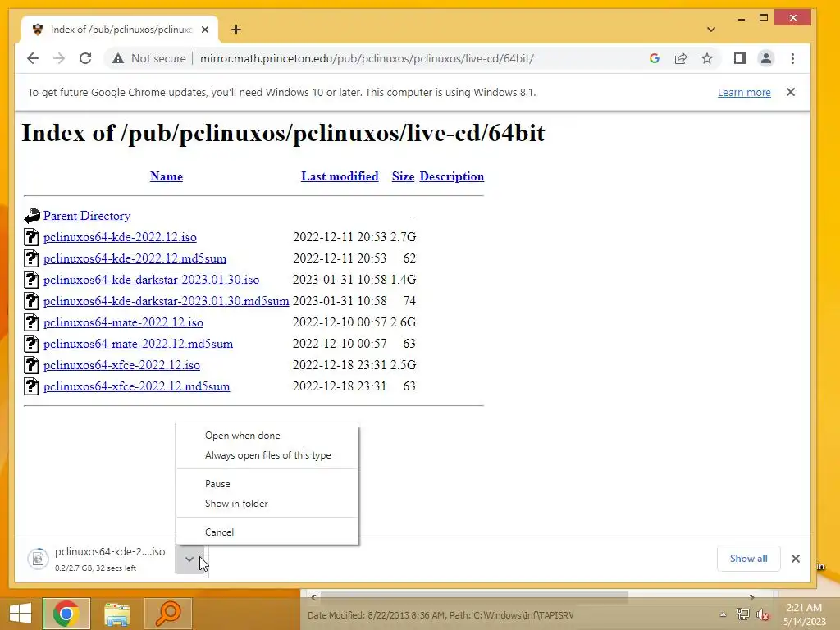Click the address bar URL
The height and width of the screenshot is (630, 840).
pyautogui.click(x=367, y=58)
